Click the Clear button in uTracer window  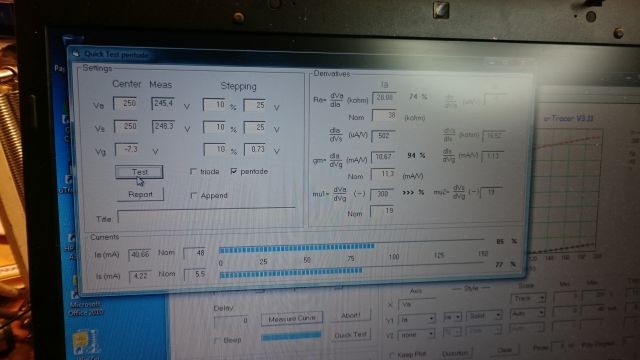coord(504,350)
